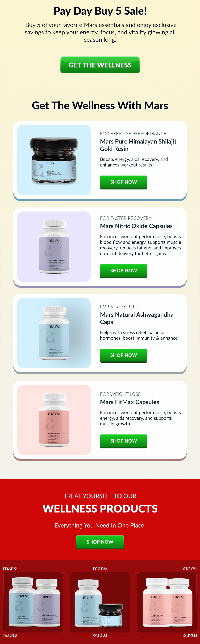Open the Ashwagandha surge max bottle image
The height and width of the screenshot is (644, 200).
pos(54,333)
